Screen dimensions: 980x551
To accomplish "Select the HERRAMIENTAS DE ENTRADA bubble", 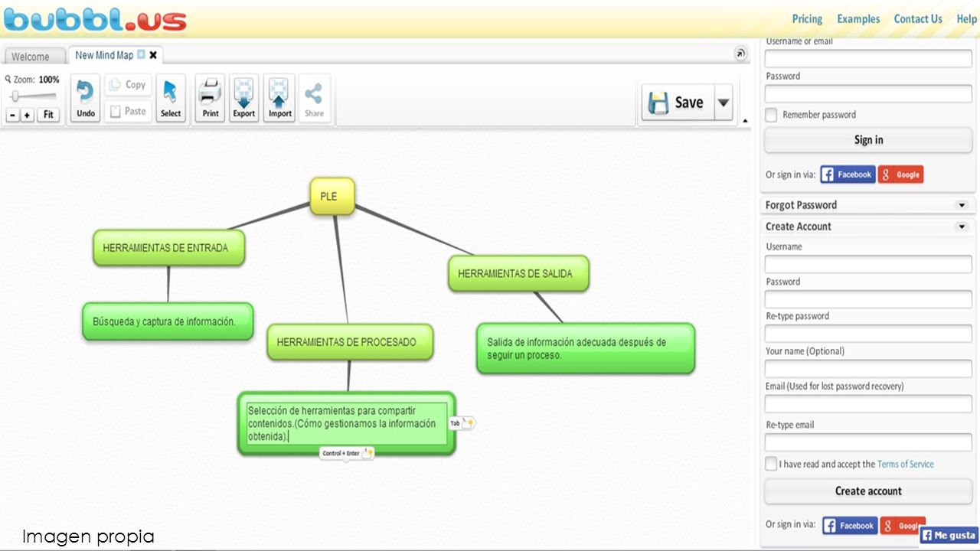I will (x=169, y=248).
